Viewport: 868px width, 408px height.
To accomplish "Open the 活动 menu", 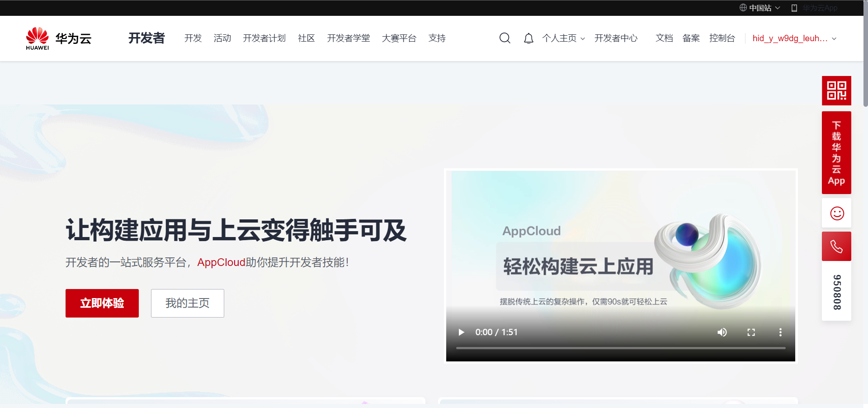I will pos(222,38).
